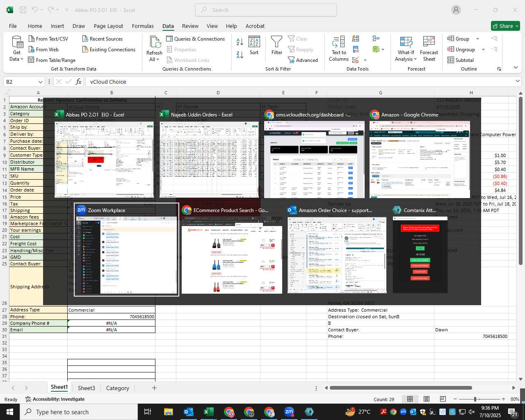This screenshot has height=420, width=525.
Task: Switch to Zoom Workplace window thumbnail
Action: 126,249
